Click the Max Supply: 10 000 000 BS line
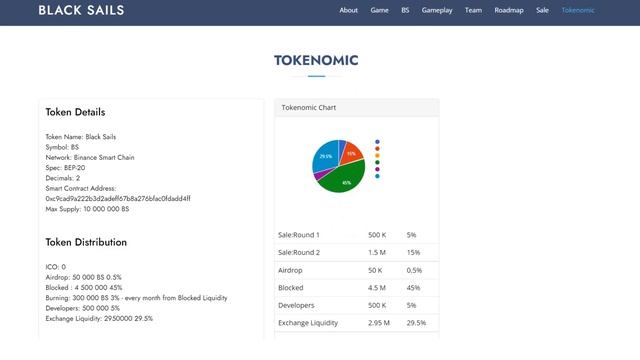This screenshot has height=360, width=640. click(x=87, y=209)
